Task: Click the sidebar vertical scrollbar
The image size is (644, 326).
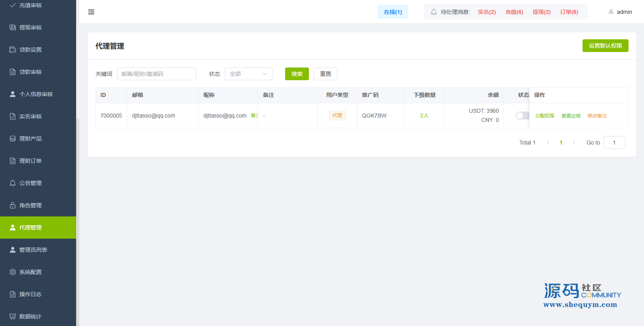Action: (x=78, y=222)
